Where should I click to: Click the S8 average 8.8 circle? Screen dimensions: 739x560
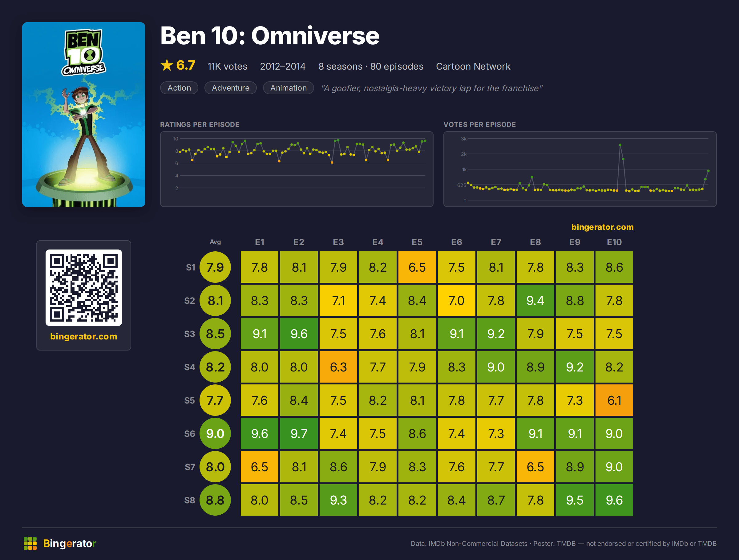coord(215,500)
